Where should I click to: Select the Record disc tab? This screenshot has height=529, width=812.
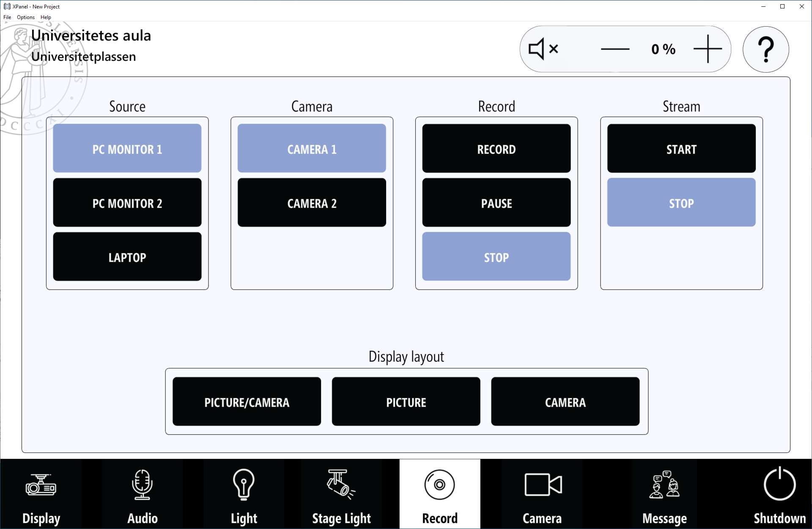click(x=440, y=494)
